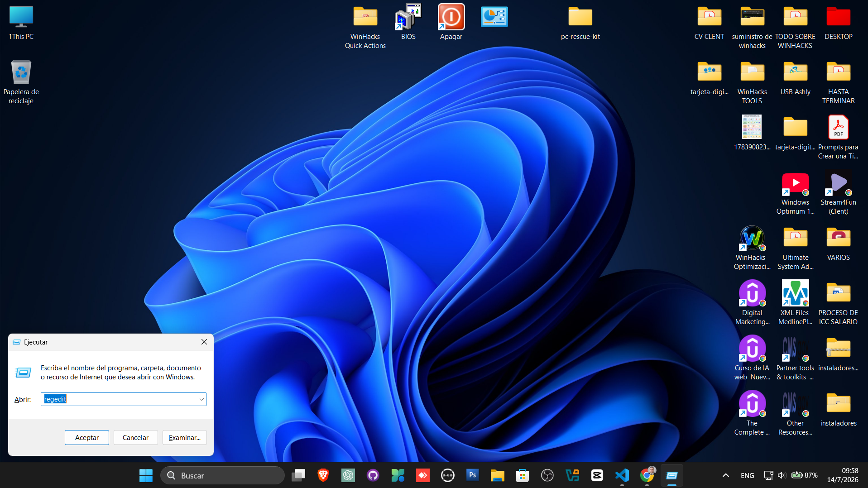
Task: Open the network tray icon
Action: point(768,475)
